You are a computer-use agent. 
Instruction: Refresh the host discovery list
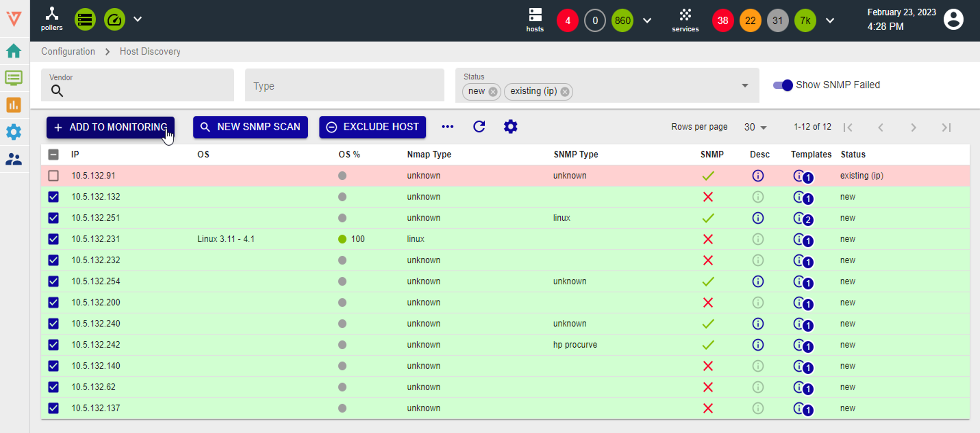[479, 127]
